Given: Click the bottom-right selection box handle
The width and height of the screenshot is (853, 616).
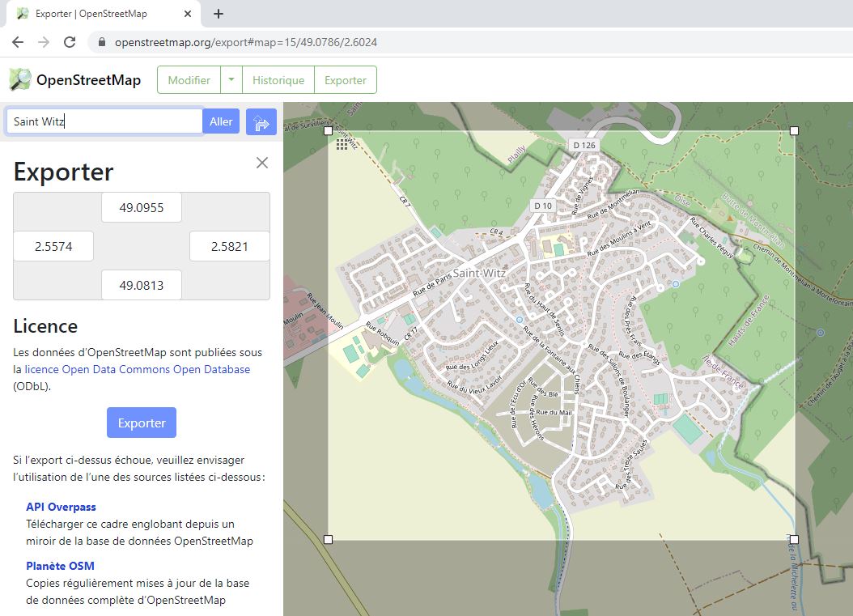Looking at the screenshot, I should [x=794, y=539].
